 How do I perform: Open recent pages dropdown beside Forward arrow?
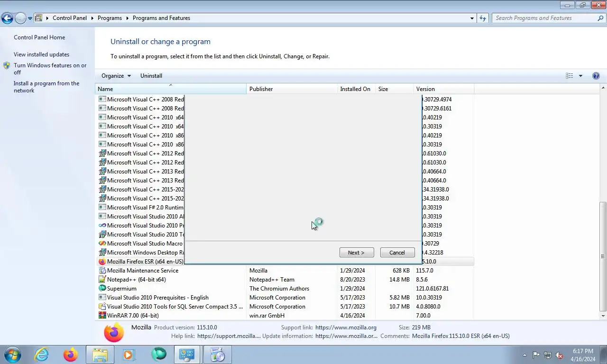click(x=30, y=18)
